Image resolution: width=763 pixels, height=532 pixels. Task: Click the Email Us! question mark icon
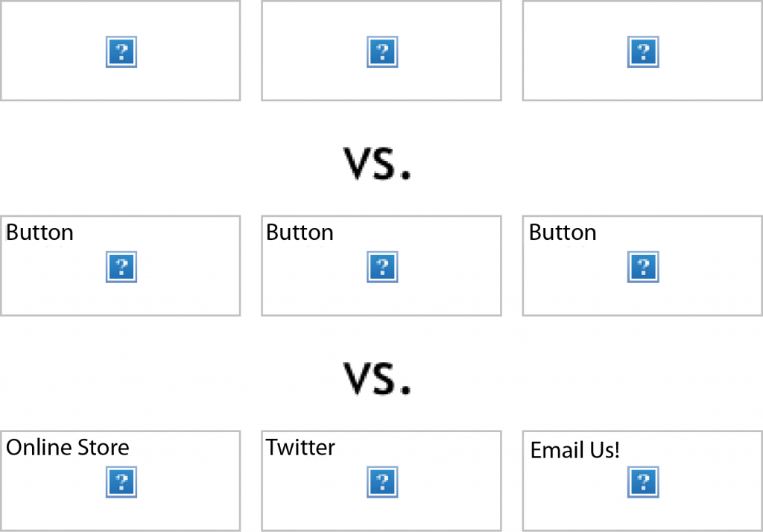(x=643, y=482)
